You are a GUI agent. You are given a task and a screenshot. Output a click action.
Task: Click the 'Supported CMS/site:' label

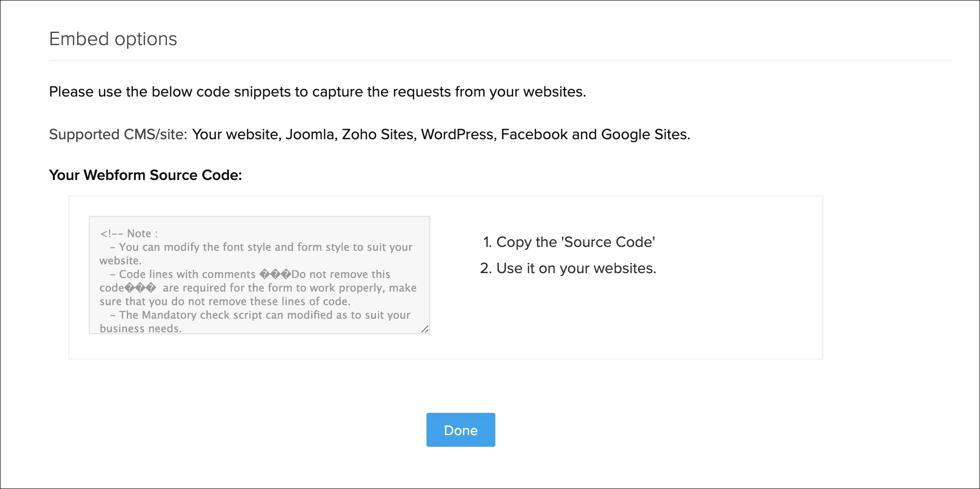pyautogui.click(x=118, y=134)
